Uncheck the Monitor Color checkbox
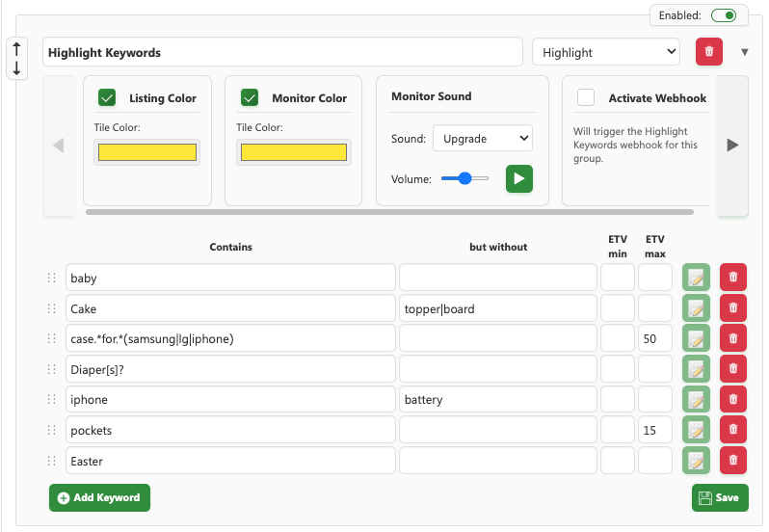The height and width of the screenshot is (532, 769). pos(250,97)
